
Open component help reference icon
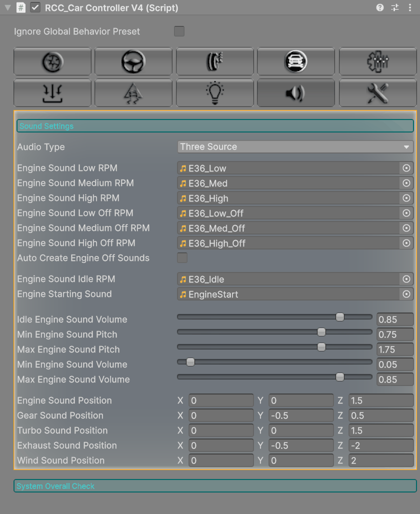point(379,7)
